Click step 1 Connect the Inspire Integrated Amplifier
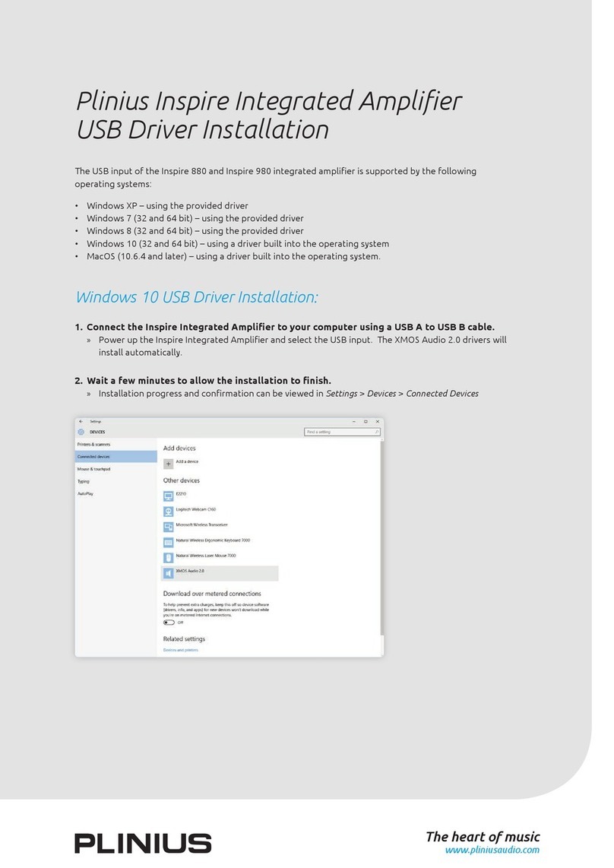Viewport: 614px width, 868px height. click(x=284, y=327)
